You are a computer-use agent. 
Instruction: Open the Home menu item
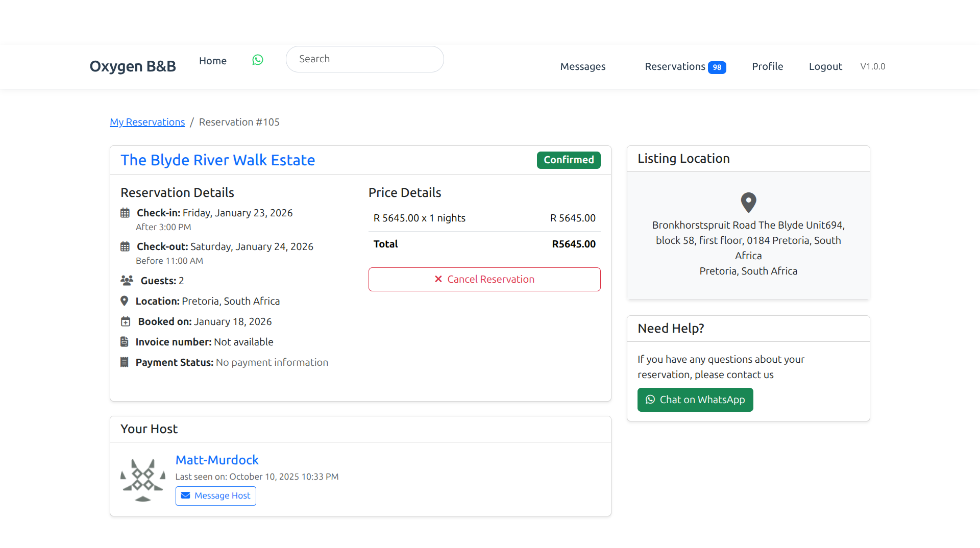[x=213, y=61]
